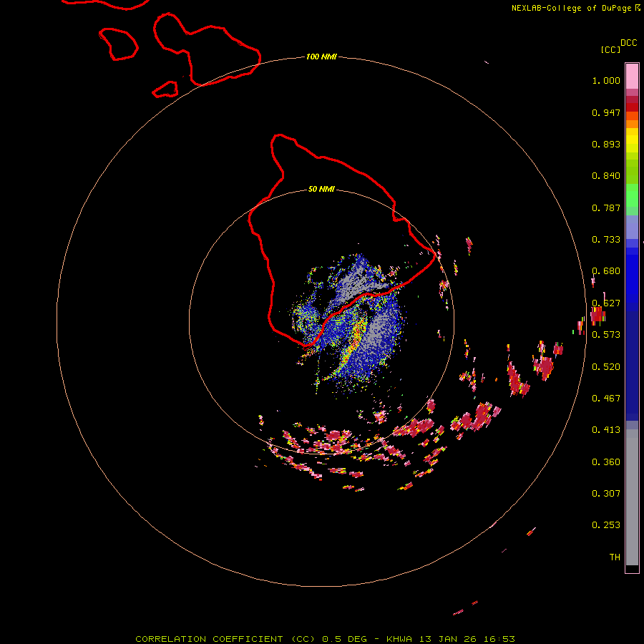Click the 0.467 scale value
644x644 pixels.
click(606, 399)
